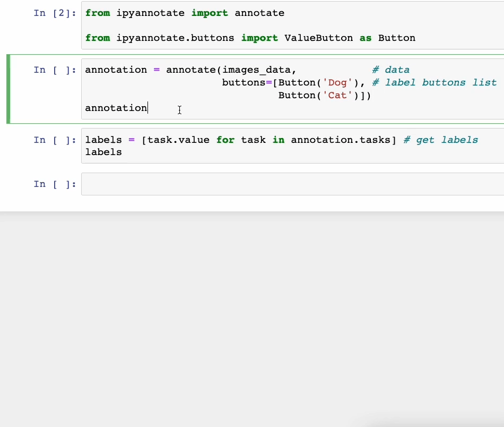Click the '# label buttons list' comment
The width and height of the screenshot is (504, 427).
click(440, 82)
